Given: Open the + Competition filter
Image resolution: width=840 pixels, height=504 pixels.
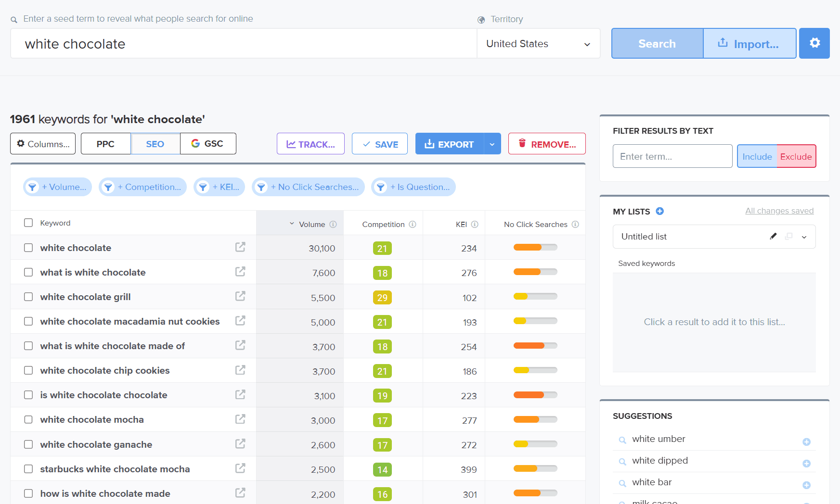Looking at the screenshot, I should click(x=143, y=187).
